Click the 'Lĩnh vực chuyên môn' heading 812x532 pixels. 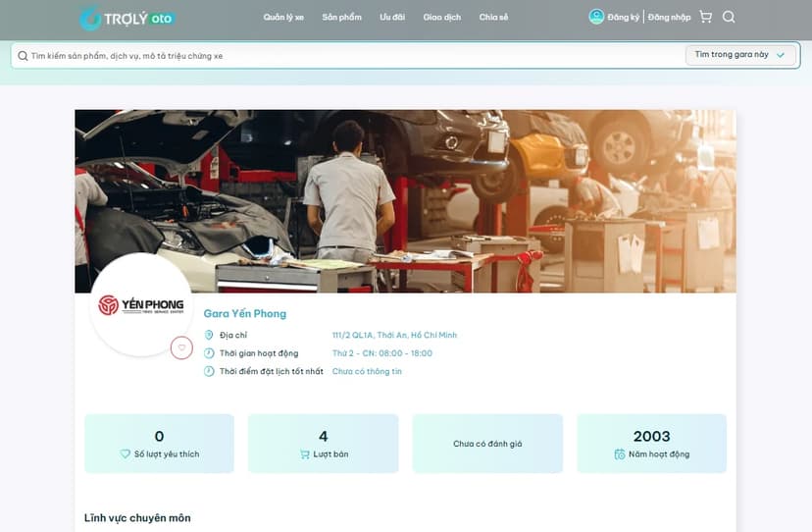pos(137,517)
